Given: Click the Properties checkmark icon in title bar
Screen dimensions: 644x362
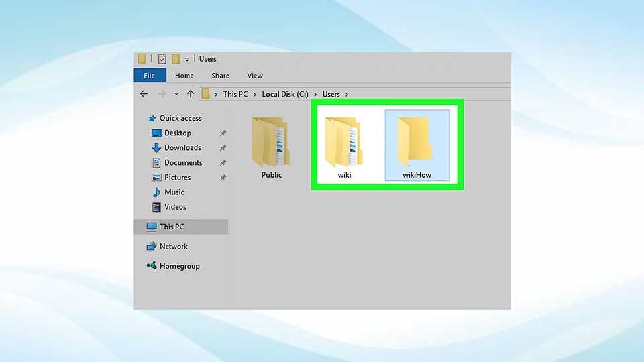Looking at the screenshot, I should tap(162, 59).
